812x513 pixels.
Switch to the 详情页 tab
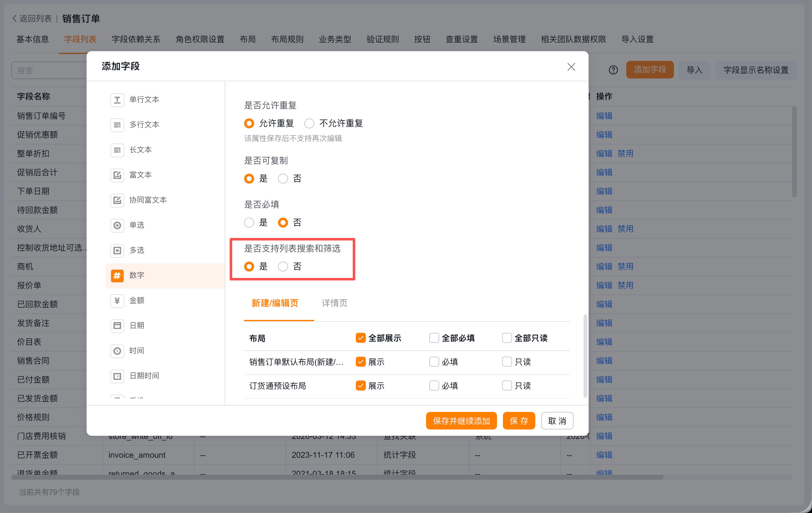click(334, 303)
